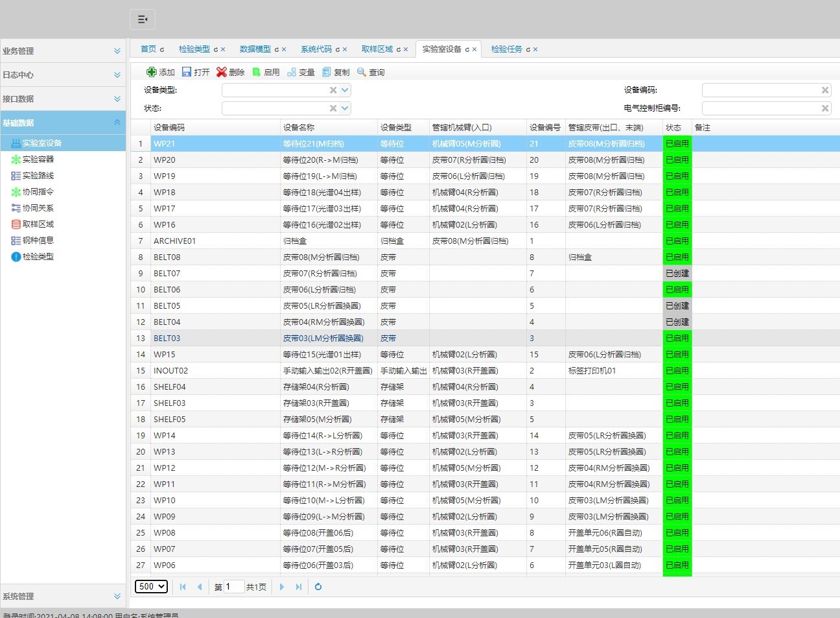Viewport: 840px width, 618px height.
Task: Expand the 接口数据 sidebar section
Action: (x=63, y=99)
